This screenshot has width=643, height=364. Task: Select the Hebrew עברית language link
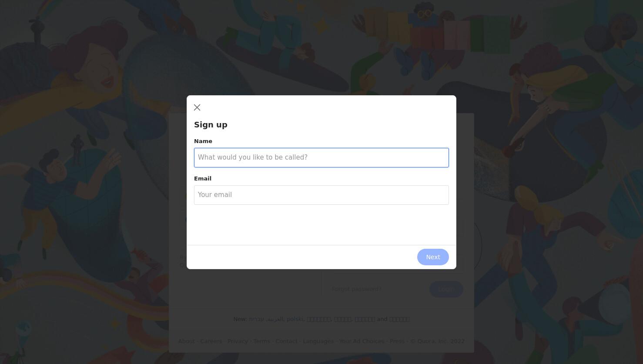click(256, 319)
